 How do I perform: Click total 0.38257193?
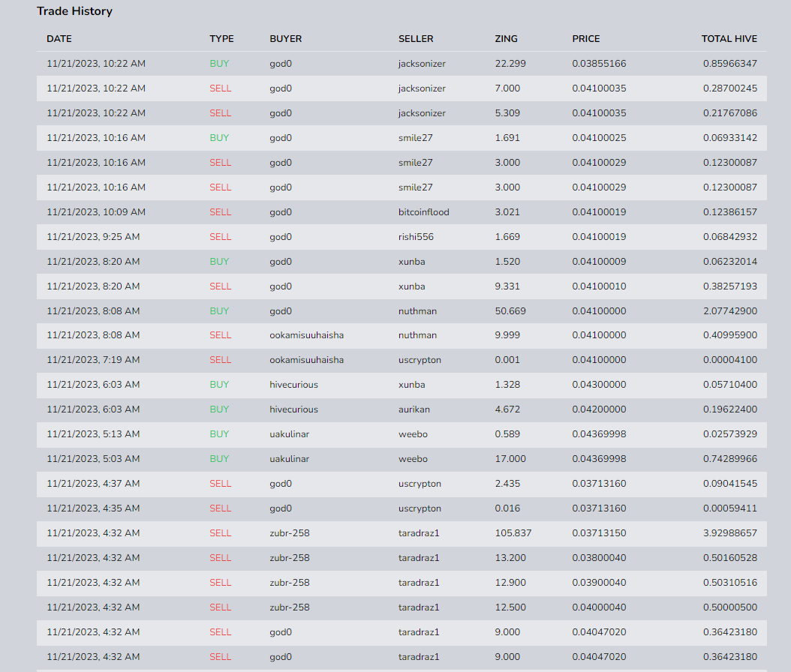(730, 286)
